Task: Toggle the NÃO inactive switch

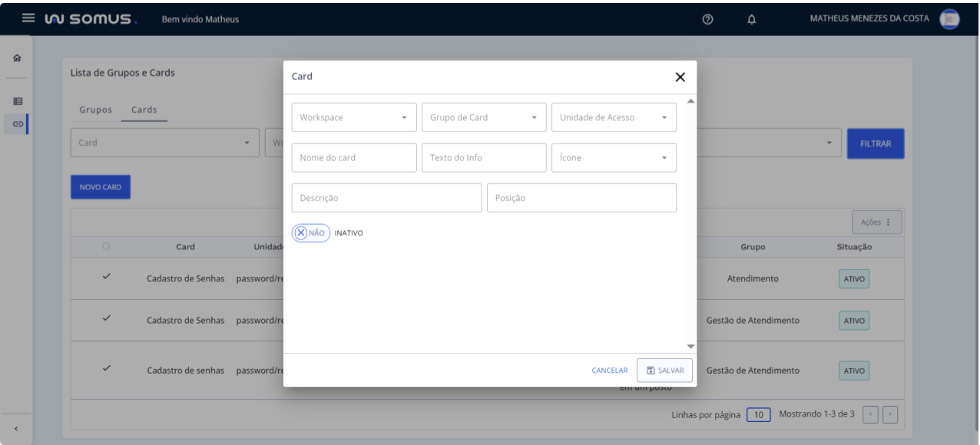Action: 310,233
